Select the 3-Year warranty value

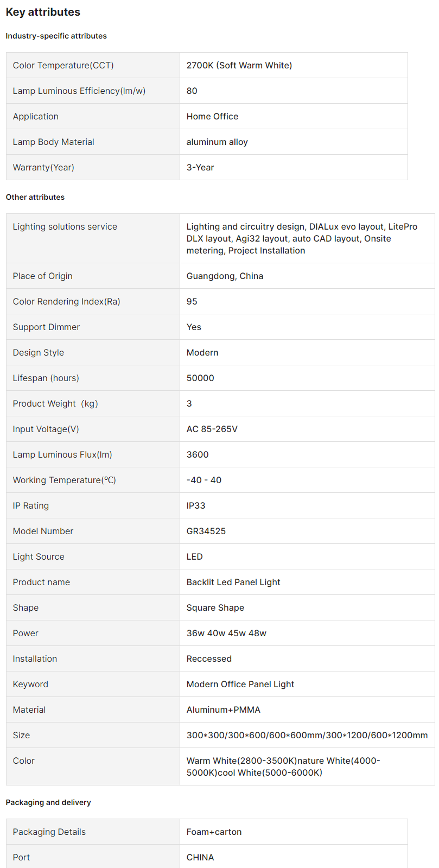[x=200, y=167]
